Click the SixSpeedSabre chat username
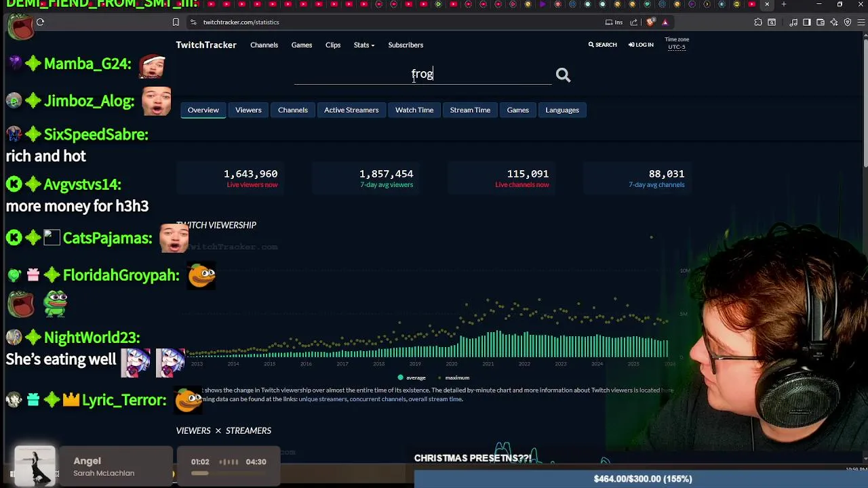The height and width of the screenshot is (488, 868). 96,134
